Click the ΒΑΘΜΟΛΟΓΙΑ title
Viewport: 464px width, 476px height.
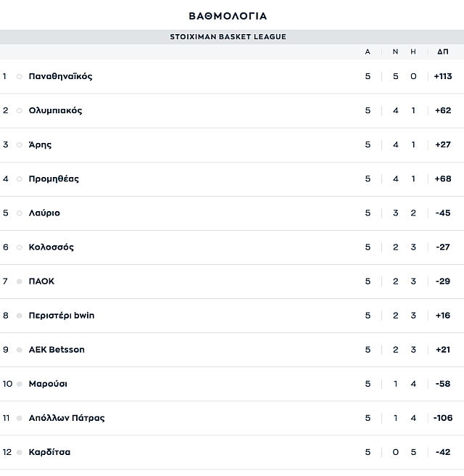point(228,16)
